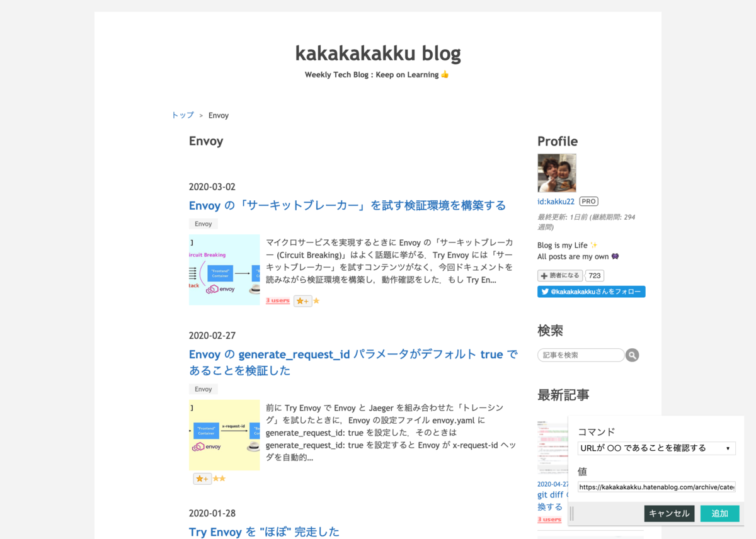The width and height of the screenshot is (756, 539).
Task: Click the Blog is my Life text
Action: coord(568,245)
